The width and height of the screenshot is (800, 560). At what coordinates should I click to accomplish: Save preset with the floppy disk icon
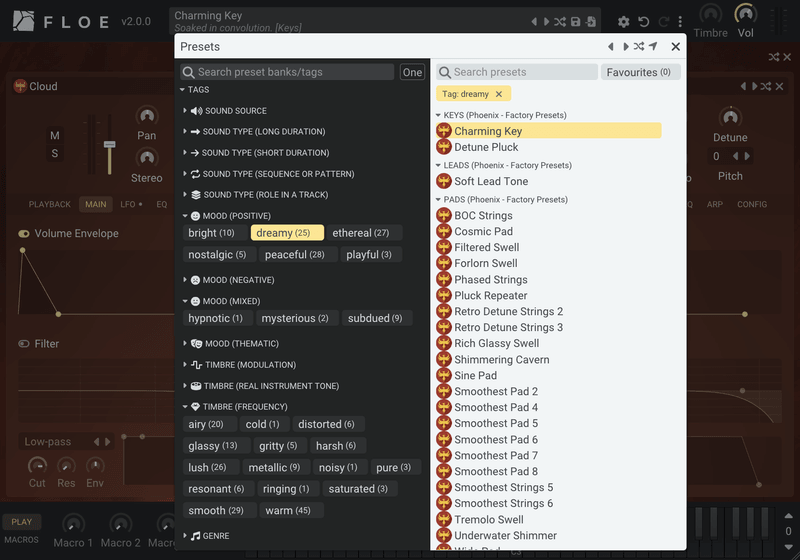point(576,21)
